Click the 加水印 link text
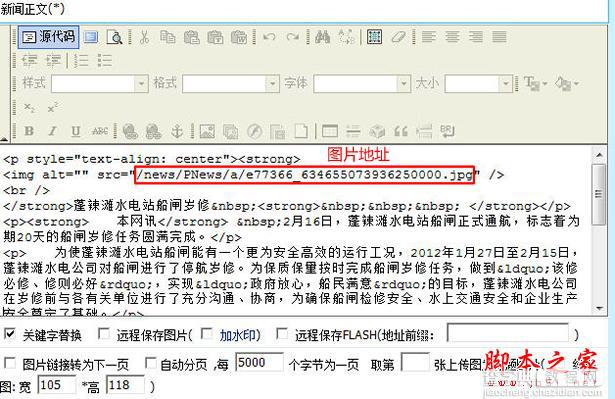615x399 pixels. pos(238,335)
